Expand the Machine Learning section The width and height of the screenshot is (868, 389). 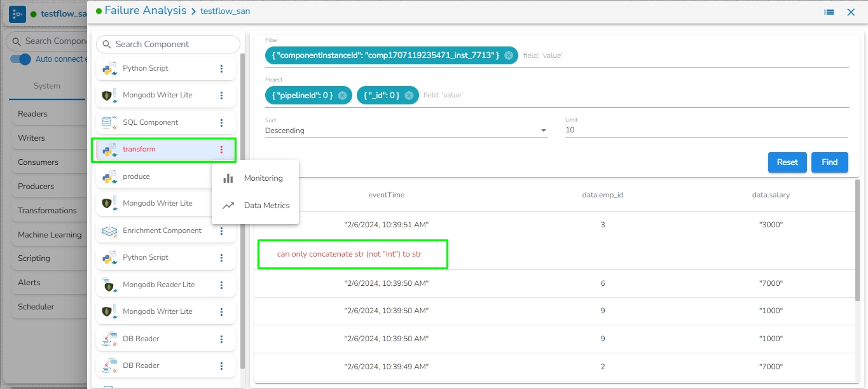click(48, 235)
